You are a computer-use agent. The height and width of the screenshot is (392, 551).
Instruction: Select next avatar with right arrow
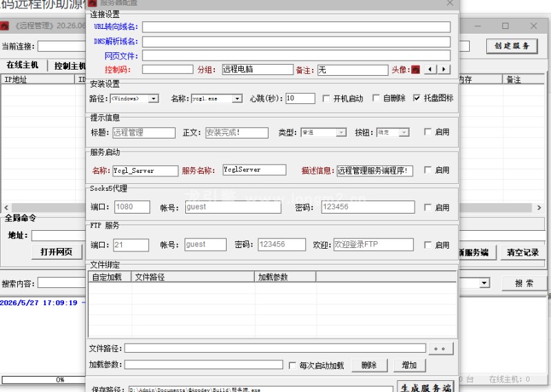click(444, 70)
